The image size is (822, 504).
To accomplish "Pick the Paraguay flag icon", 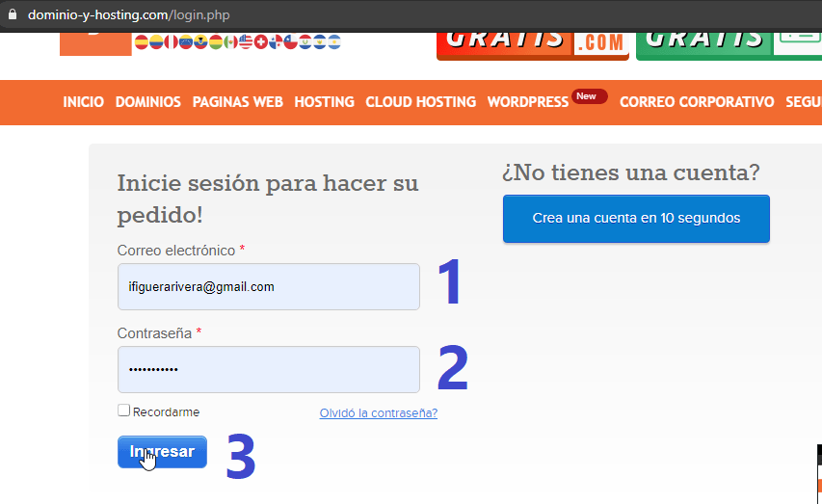I will (305, 42).
